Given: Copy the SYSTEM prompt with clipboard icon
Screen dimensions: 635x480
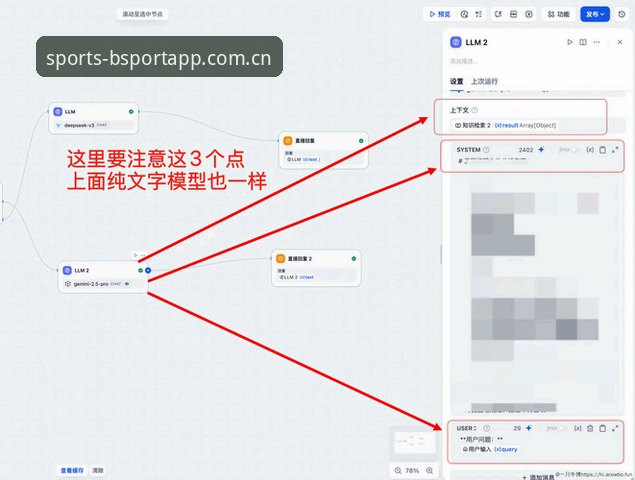Looking at the screenshot, I should 603,150.
